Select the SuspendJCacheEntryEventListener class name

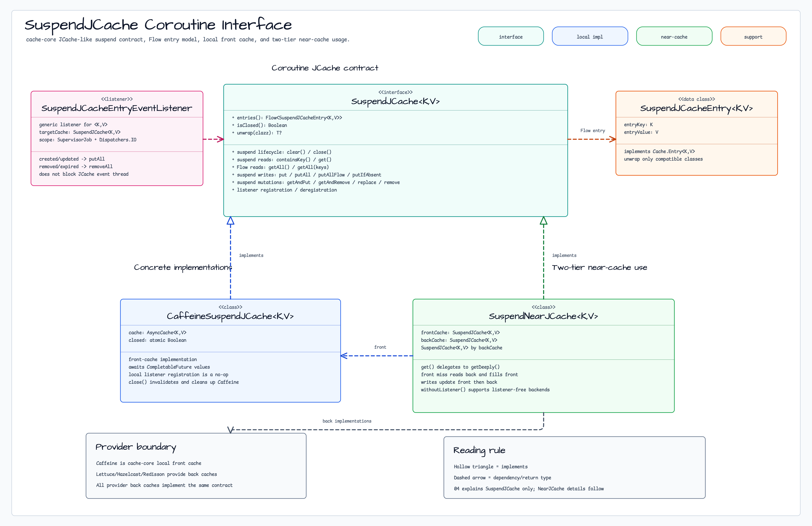tap(117, 108)
